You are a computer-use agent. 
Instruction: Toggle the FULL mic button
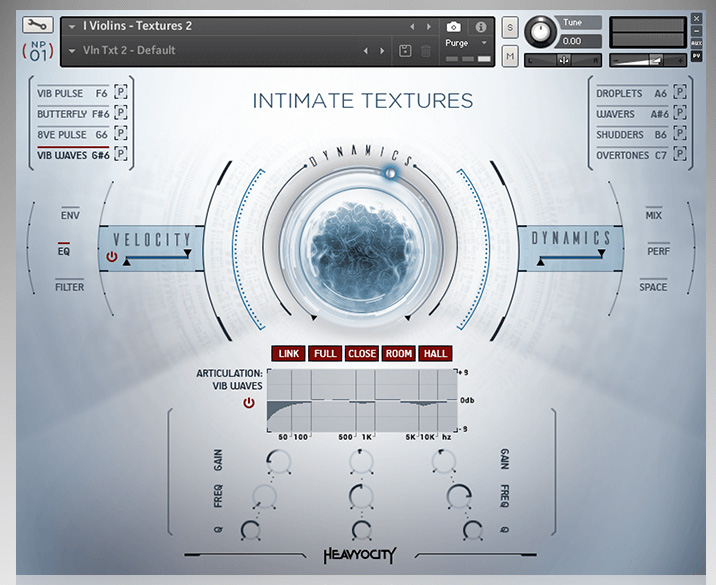coord(325,353)
